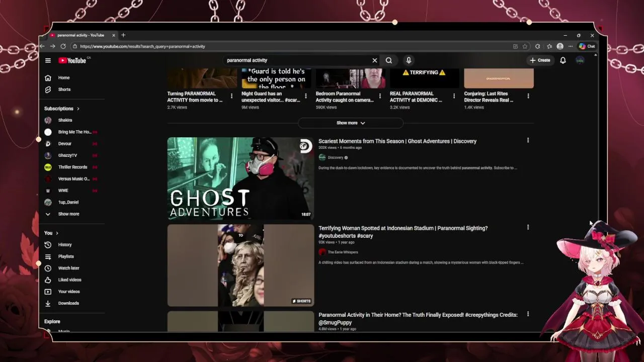Bookmark this page with the star icon

(x=525, y=46)
